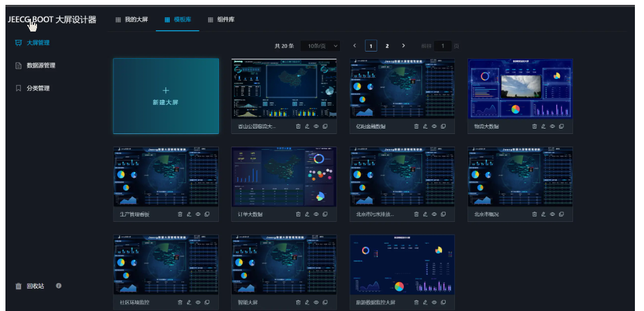644x311 pixels.
Task: Edit the 订单大数据 template
Action: [x=307, y=214]
